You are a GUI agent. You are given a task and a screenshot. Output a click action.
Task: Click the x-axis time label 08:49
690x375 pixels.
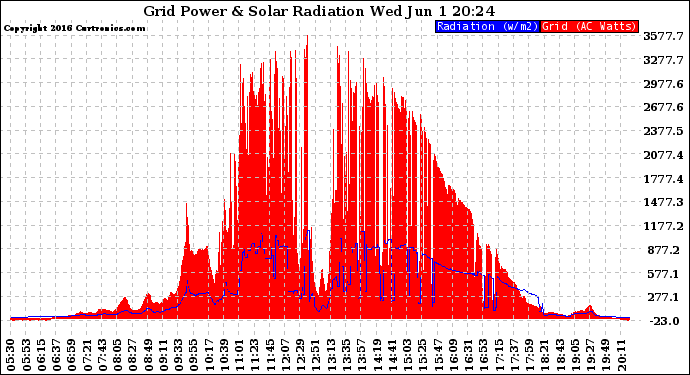point(148,355)
